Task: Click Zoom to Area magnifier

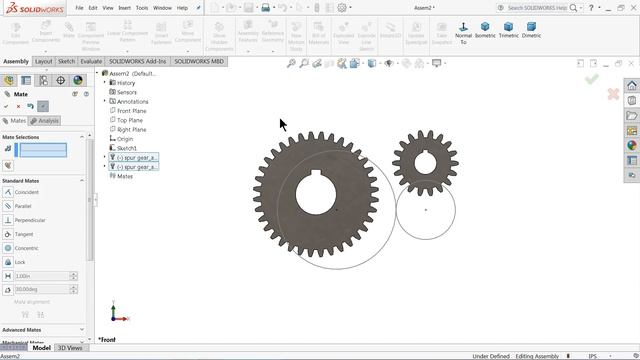Action: 304,63
